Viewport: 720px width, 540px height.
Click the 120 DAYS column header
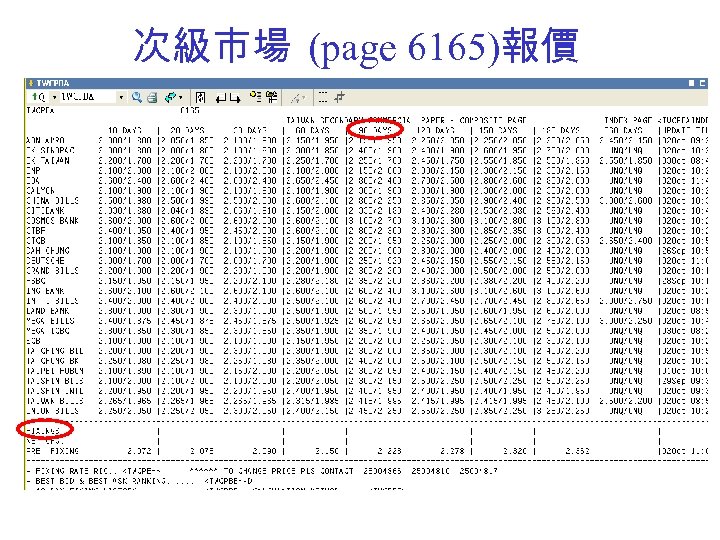click(435, 130)
